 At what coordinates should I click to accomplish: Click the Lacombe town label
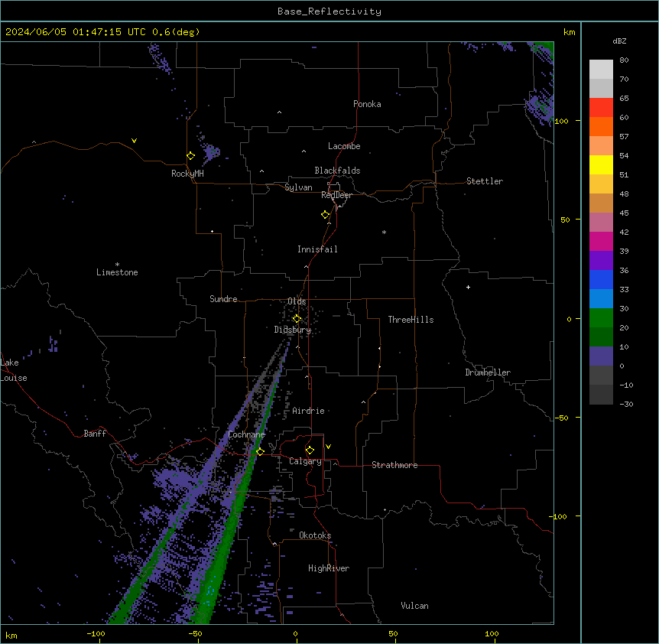click(344, 146)
